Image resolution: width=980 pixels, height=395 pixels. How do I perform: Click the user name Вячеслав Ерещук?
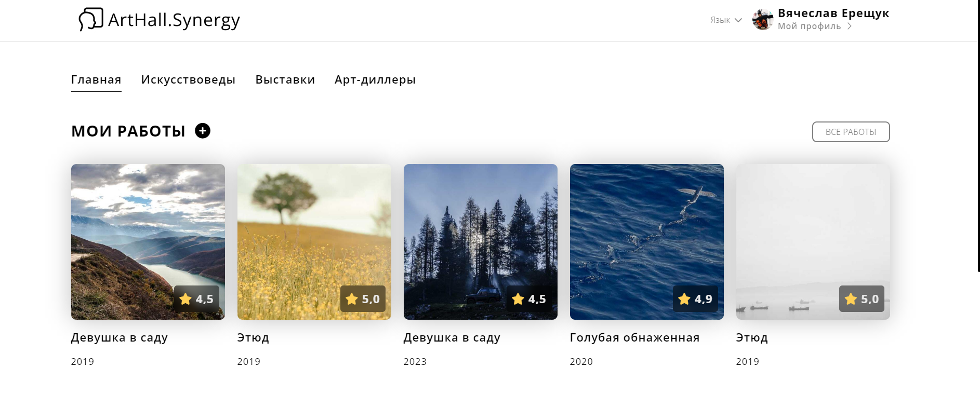pyautogui.click(x=833, y=13)
